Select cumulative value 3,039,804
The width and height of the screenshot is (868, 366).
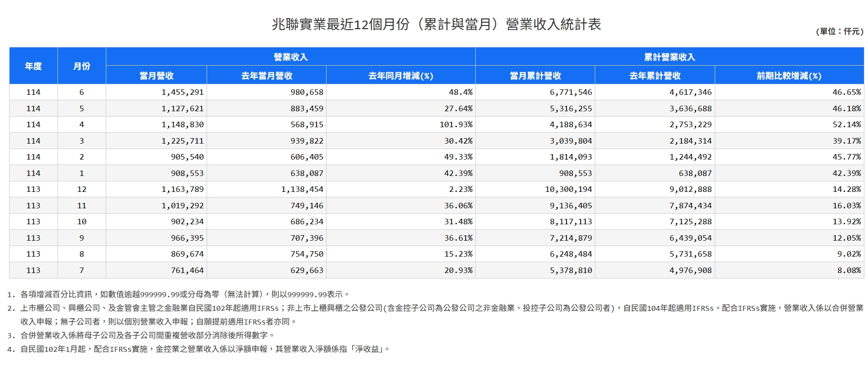571,141
